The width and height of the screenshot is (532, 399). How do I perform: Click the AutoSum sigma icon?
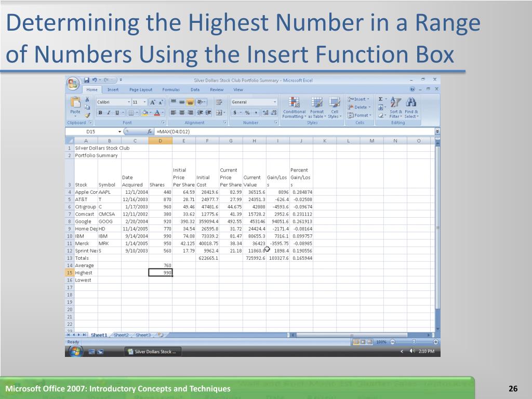(381, 99)
